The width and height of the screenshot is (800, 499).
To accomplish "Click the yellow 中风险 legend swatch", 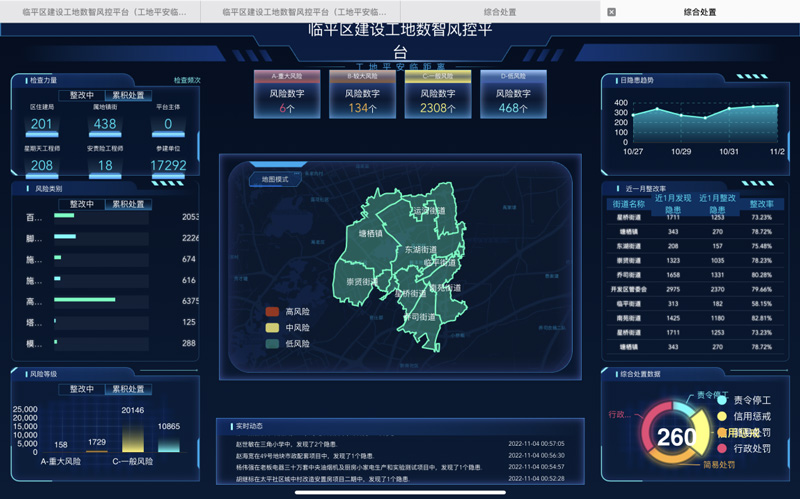I will [x=272, y=328].
